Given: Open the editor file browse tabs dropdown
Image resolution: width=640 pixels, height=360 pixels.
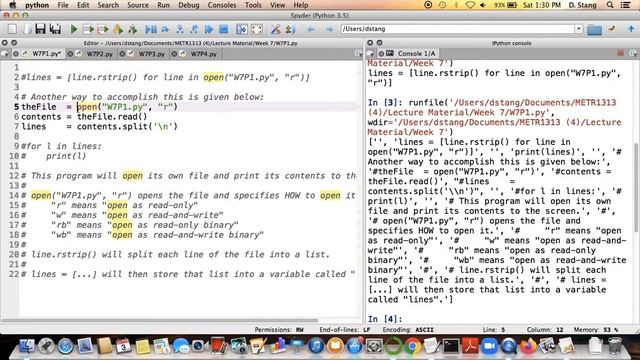Looking at the screenshot, I should [5, 53].
